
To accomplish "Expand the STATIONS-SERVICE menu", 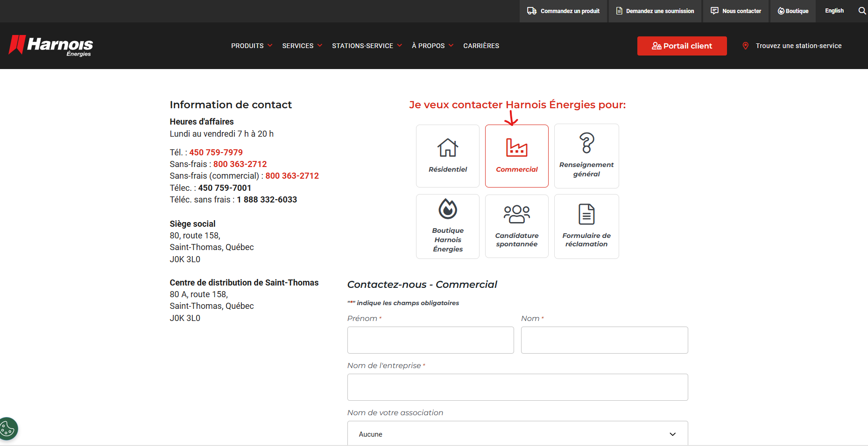I will [x=367, y=46].
